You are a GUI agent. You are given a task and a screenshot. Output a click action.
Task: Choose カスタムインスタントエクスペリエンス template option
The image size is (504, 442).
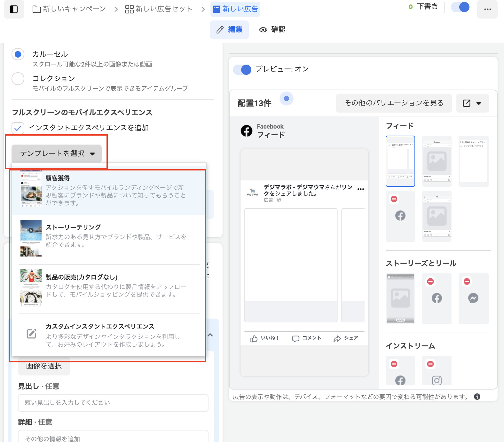coord(109,335)
